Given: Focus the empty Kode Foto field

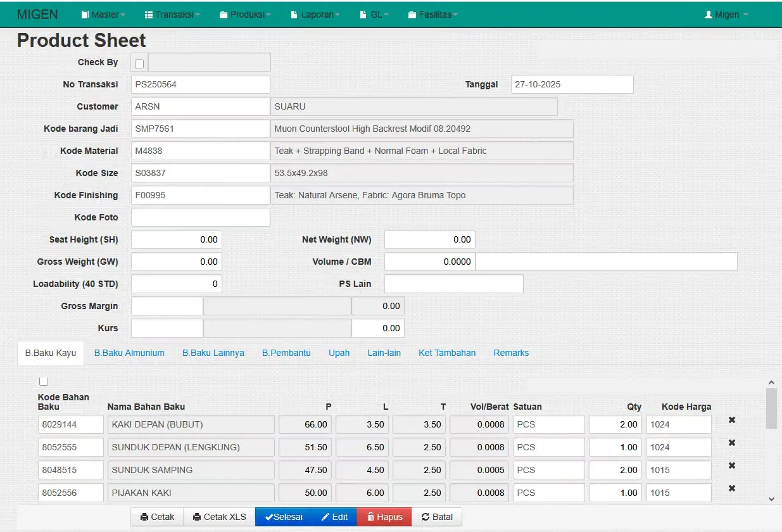Looking at the screenshot, I should 201,217.
